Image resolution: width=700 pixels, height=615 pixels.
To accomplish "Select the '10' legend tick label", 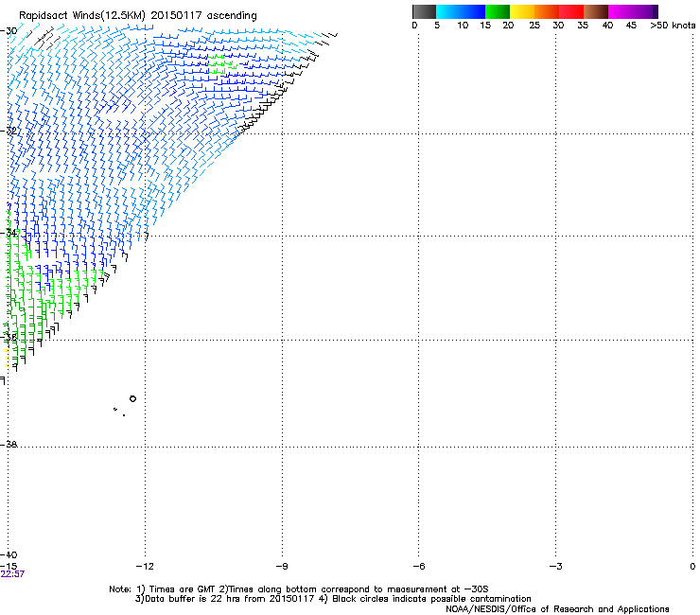I will coord(463,26).
